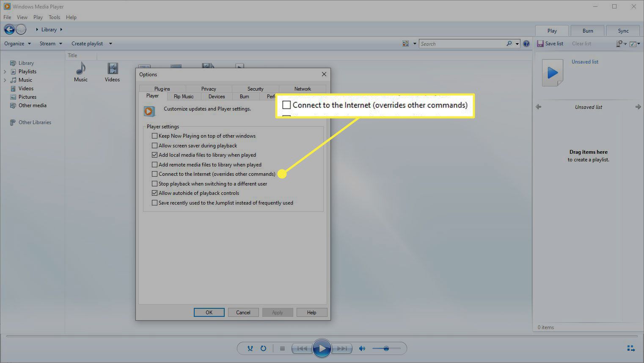Expand the Music tree node
Image resolution: width=644 pixels, height=363 pixels.
[5, 80]
